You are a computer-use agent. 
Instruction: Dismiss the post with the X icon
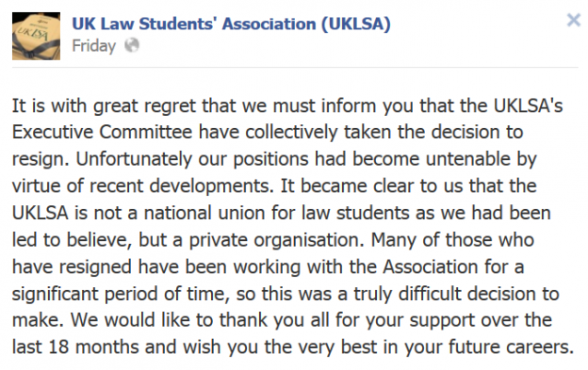coord(573,20)
